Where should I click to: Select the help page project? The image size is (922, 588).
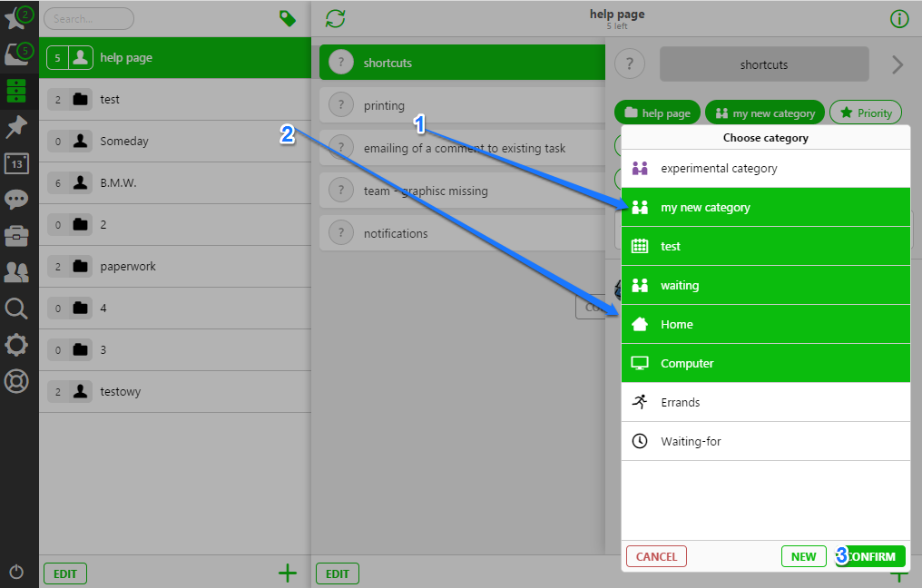click(175, 58)
